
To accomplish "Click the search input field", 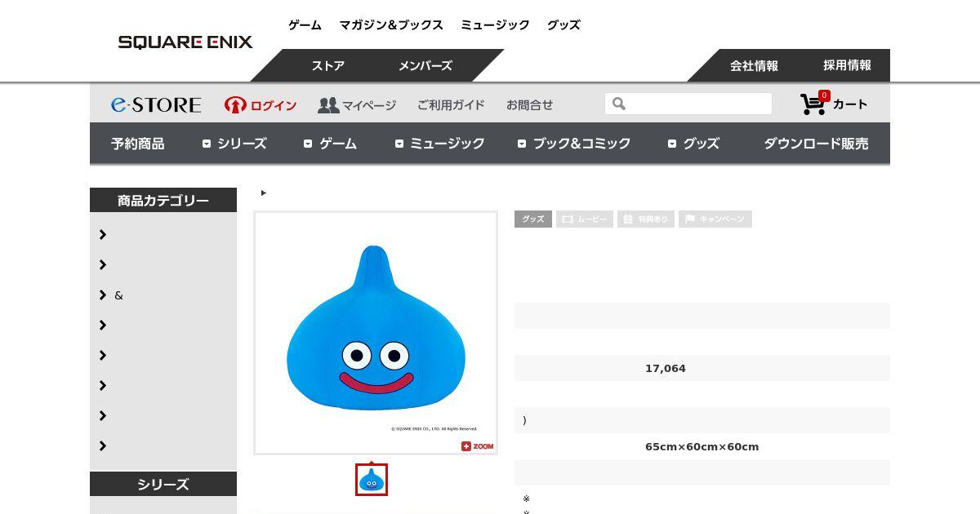I will (688, 104).
